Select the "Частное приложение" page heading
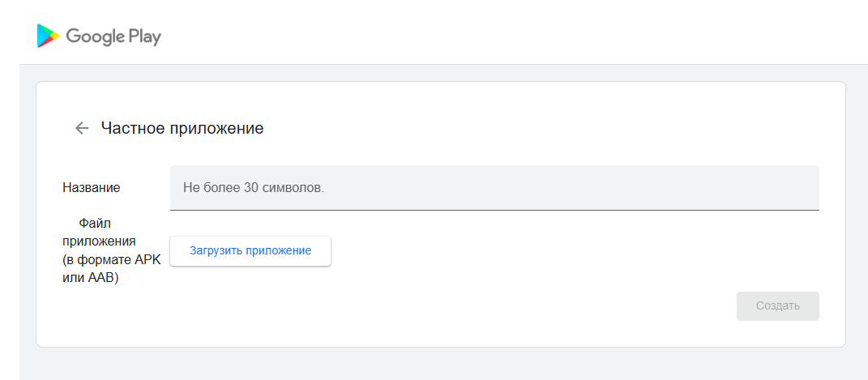Viewport: 868px width, 380px height. tap(182, 128)
